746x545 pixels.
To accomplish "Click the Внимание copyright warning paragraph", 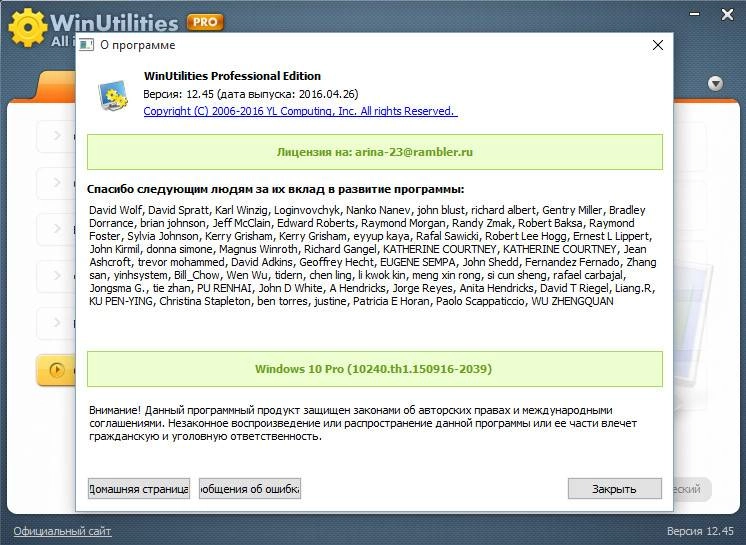I will (x=363, y=423).
